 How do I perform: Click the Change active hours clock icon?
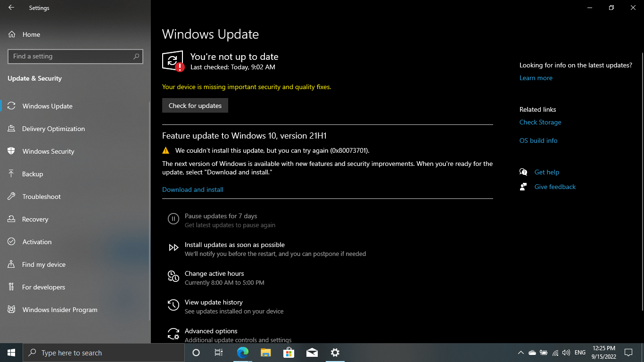(x=173, y=276)
